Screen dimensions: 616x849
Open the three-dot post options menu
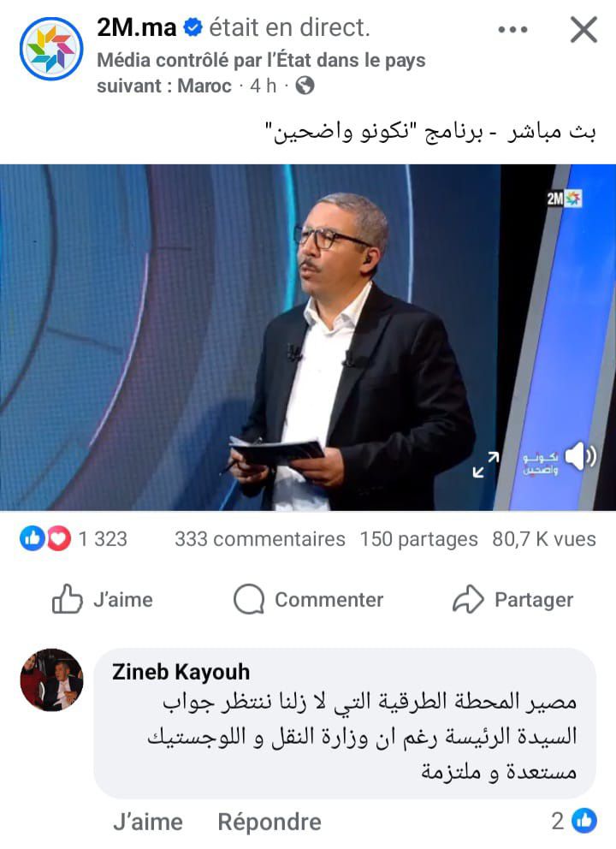512,29
